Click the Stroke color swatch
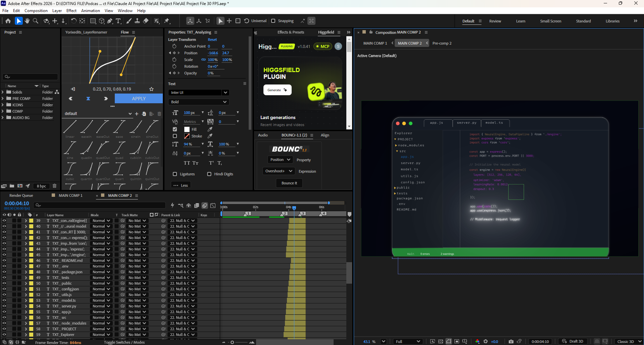Screen dimensions: 644x345 (x=187, y=136)
